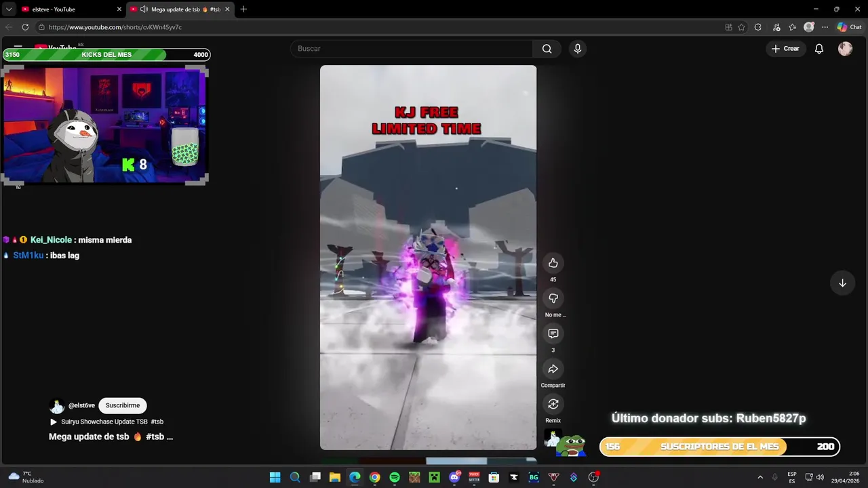Open the install app icon in address bar

[x=728, y=27]
